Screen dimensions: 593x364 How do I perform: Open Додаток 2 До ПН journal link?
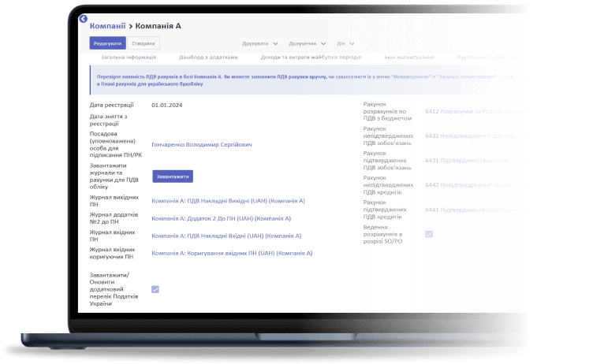(222, 218)
